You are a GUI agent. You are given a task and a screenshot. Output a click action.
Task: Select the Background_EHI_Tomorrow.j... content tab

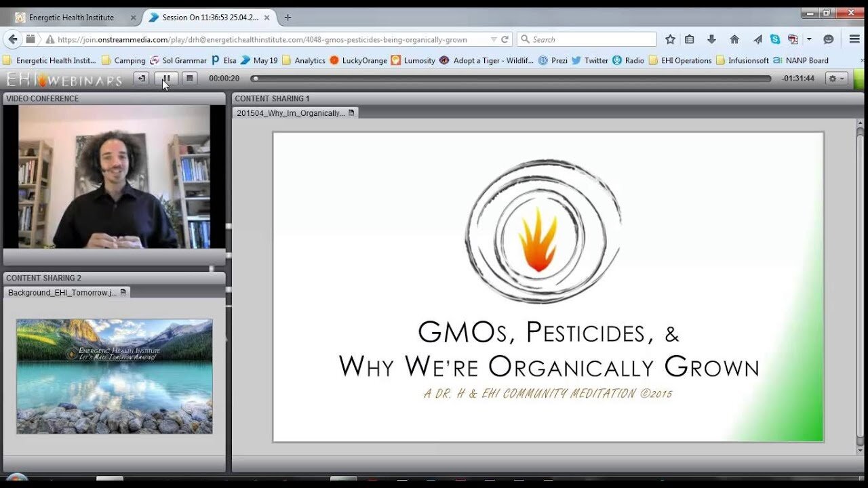[x=67, y=293]
